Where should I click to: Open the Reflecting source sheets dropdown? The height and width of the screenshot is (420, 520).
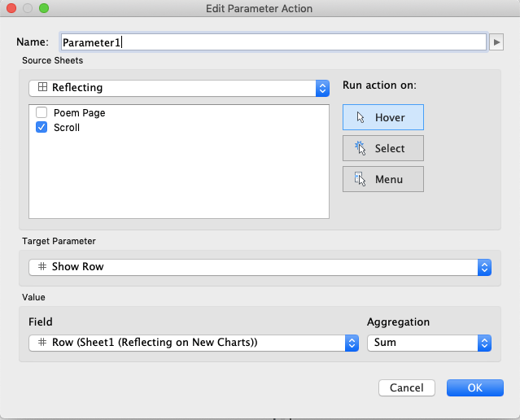(x=322, y=88)
